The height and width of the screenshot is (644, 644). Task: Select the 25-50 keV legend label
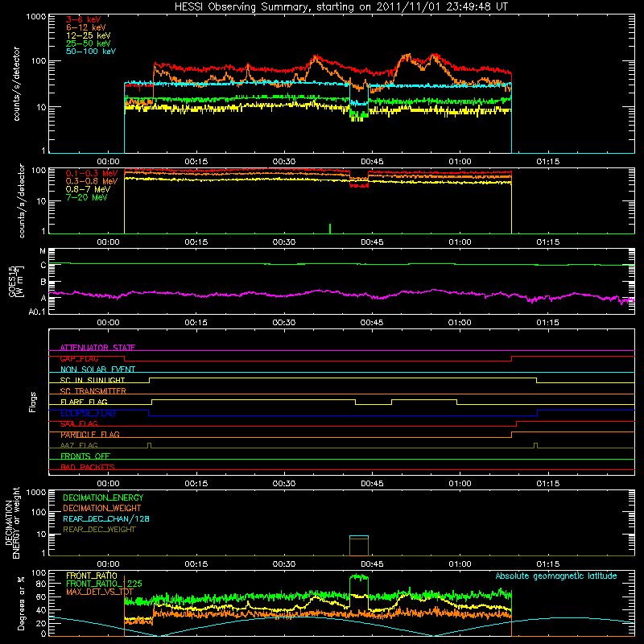tap(89, 43)
